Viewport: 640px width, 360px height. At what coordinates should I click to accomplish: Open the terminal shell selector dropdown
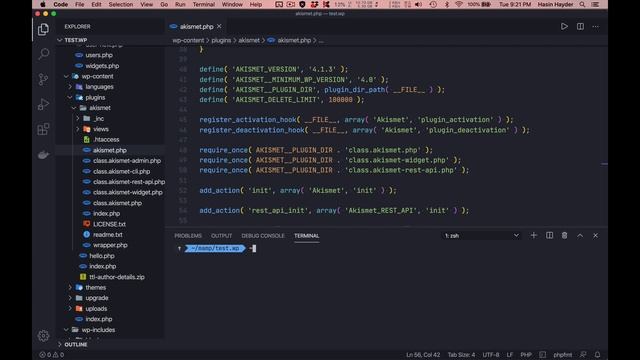pos(482,236)
